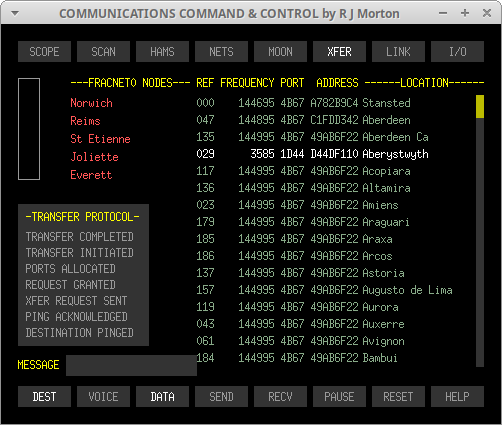Choose DATA transfer mode

point(162,397)
